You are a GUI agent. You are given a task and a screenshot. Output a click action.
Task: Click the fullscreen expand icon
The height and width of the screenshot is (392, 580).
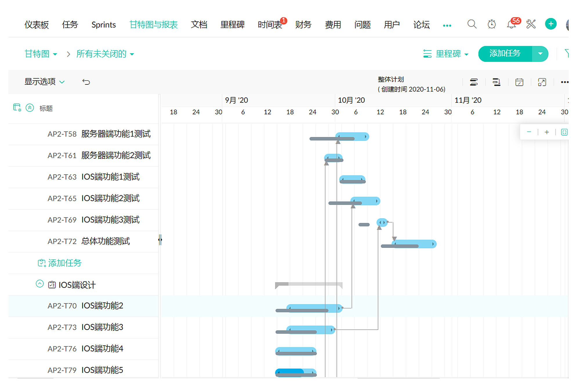542,82
